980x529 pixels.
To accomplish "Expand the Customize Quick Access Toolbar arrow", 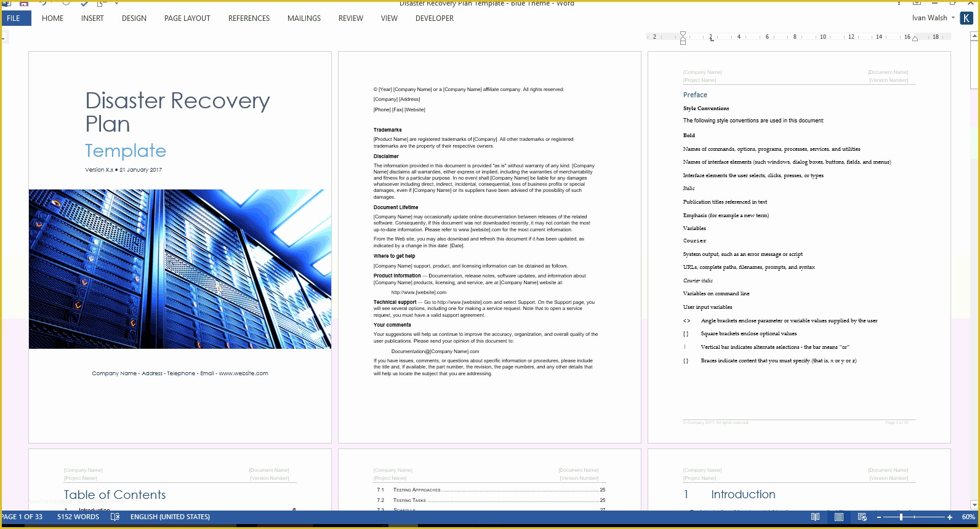I will click(116, 3).
